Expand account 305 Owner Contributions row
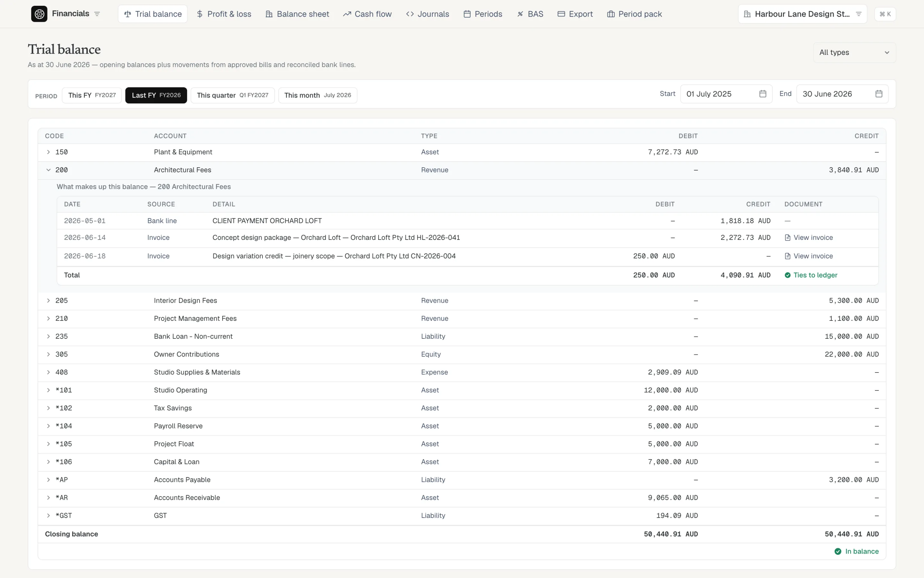924x578 pixels. pos(48,355)
